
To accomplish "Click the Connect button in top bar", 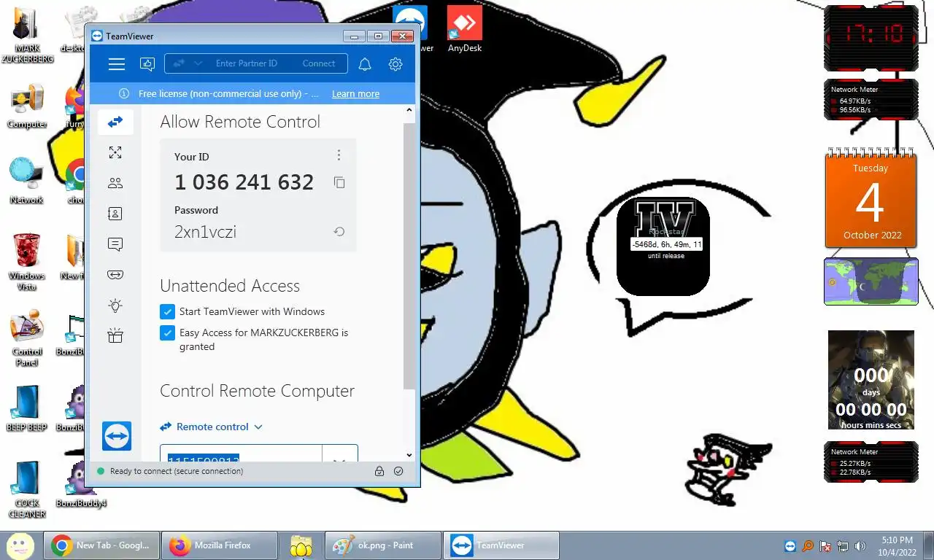I will pos(319,63).
